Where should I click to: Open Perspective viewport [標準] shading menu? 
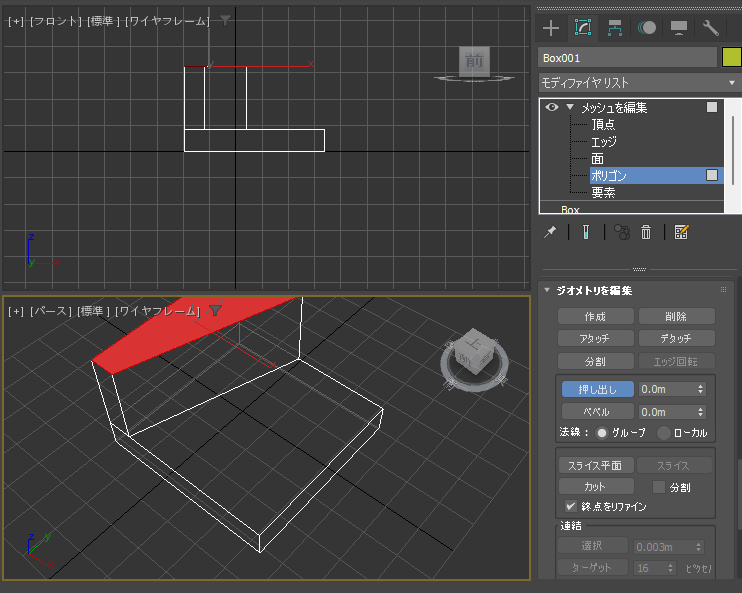pyautogui.click(x=93, y=311)
